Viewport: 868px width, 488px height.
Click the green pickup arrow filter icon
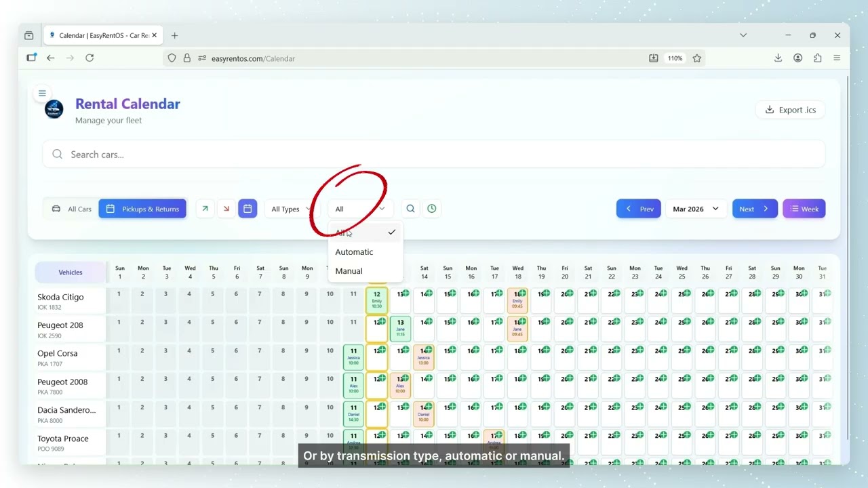(x=205, y=209)
